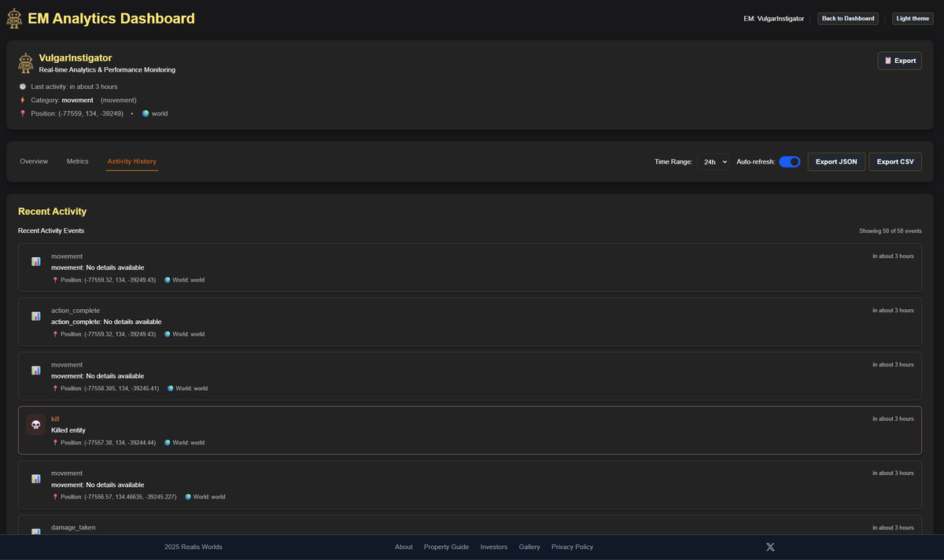Open the Privacy Policy footer link
This screenshot has height=560, width=944.
(x=572, y=547)
